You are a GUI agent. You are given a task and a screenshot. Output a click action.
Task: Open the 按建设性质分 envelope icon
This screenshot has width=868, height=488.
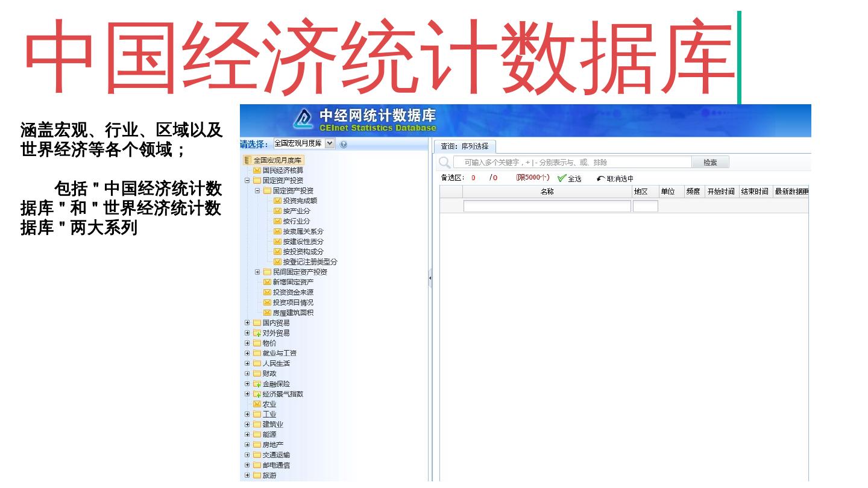pyautogui.click(x=278, y=242)
